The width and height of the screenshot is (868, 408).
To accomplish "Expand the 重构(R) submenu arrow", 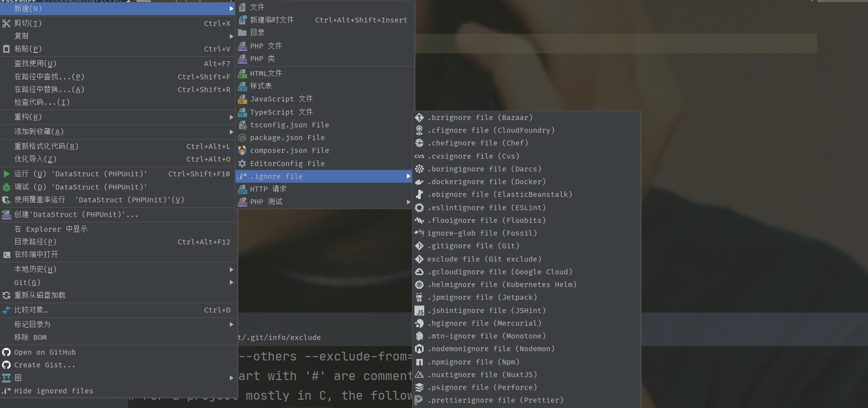I will point(231,117).
